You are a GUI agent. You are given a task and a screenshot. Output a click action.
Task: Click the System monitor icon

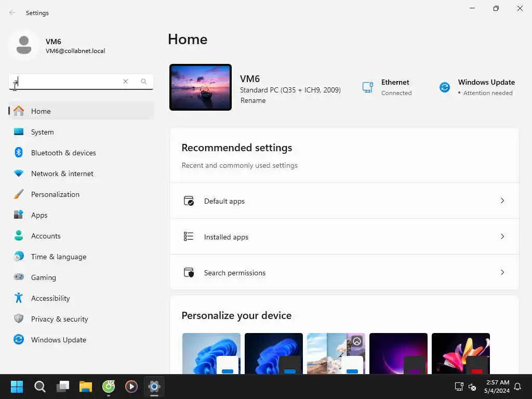click(x=19, y=131)
